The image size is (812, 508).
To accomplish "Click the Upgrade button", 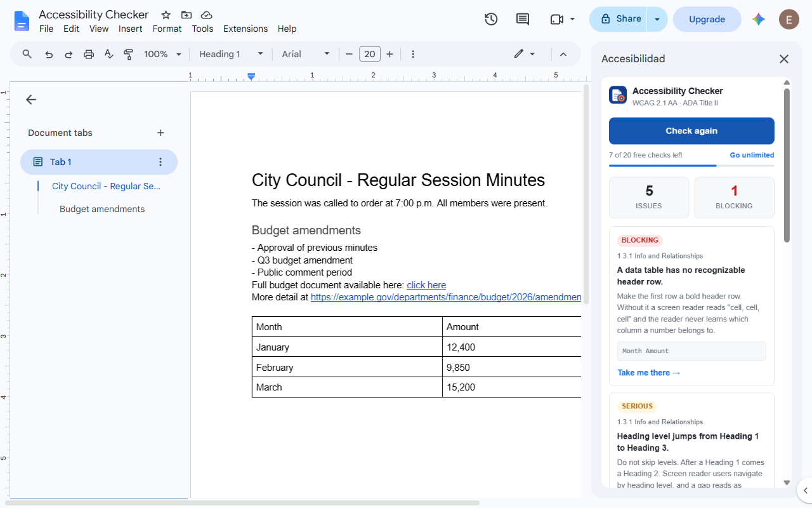I will tap(707, 19).
